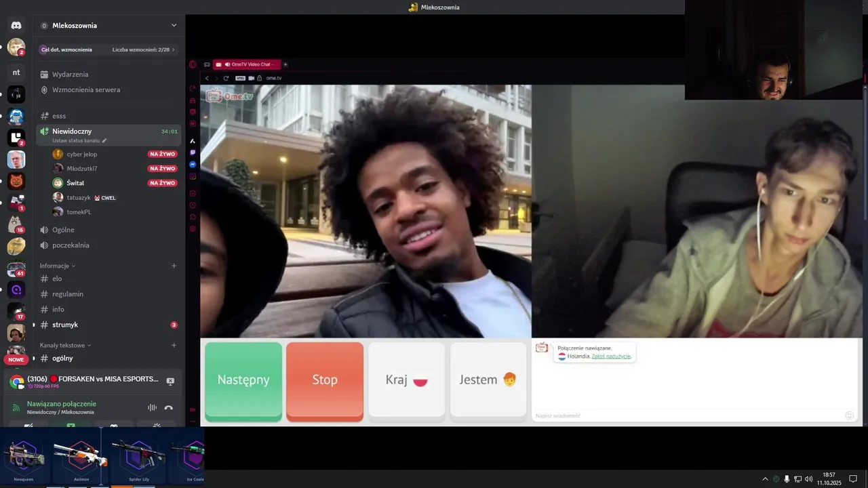Expand Mlekoszownia server dropdown menu

(x=174, y=25)
